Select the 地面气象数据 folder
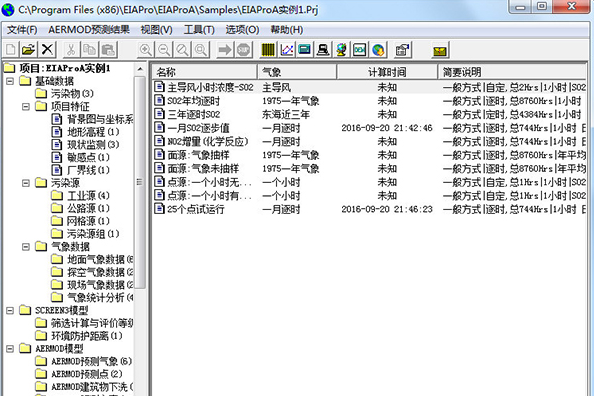This screenshot has width=594, height=396. [92, 259]
